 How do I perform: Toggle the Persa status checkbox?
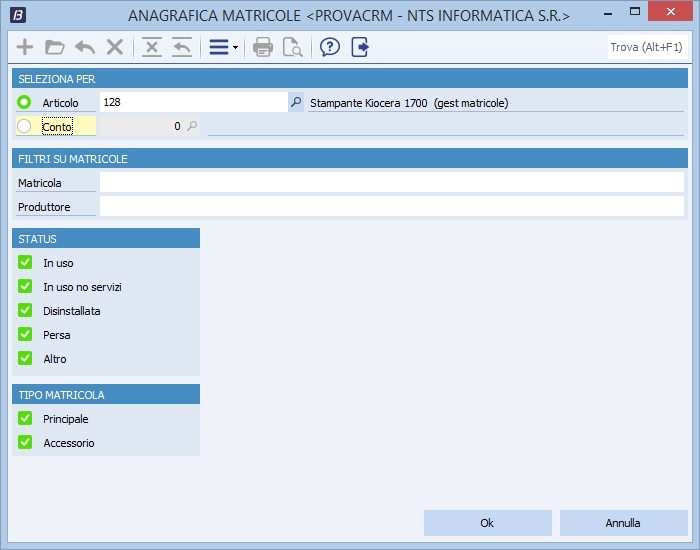[x=26, y=334]
